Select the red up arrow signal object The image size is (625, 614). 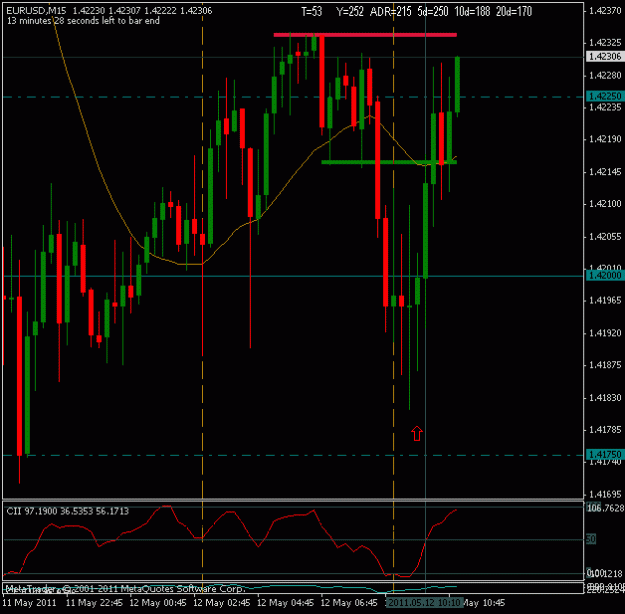(417, 433)
